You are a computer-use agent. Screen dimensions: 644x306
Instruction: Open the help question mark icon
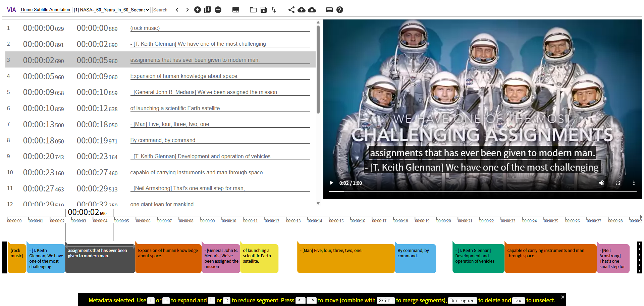[x=340, y=10]
